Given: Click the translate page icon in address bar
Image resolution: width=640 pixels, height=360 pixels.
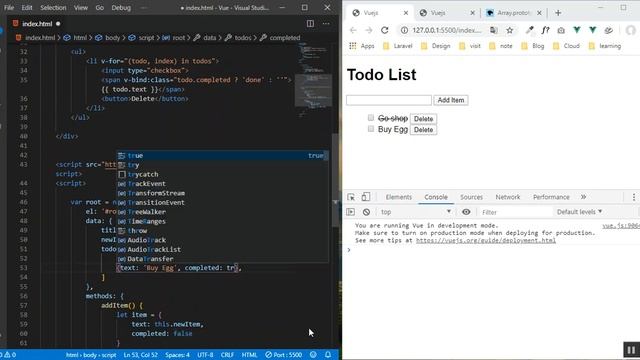Looking at the screenshot, I should [493, 30].
